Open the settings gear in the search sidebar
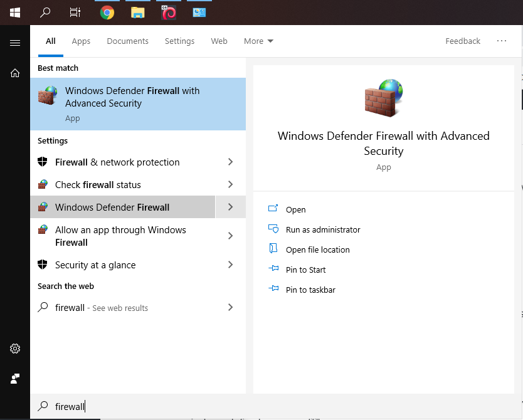 pos(15,349)
